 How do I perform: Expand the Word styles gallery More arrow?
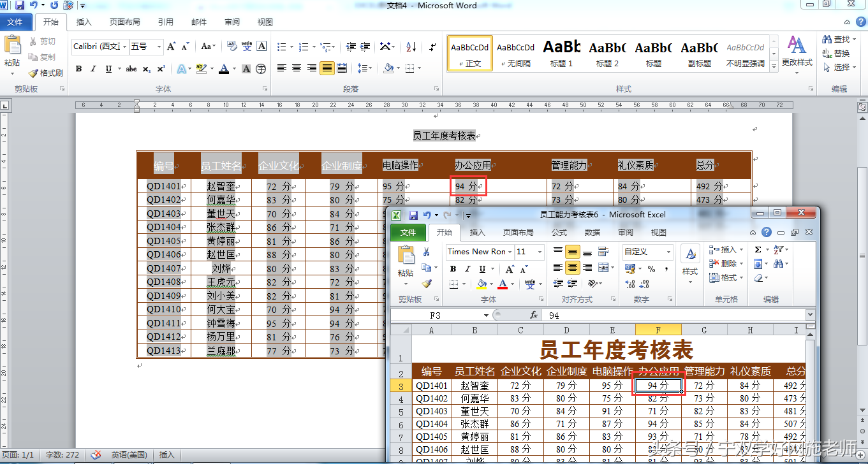(774, 65)
